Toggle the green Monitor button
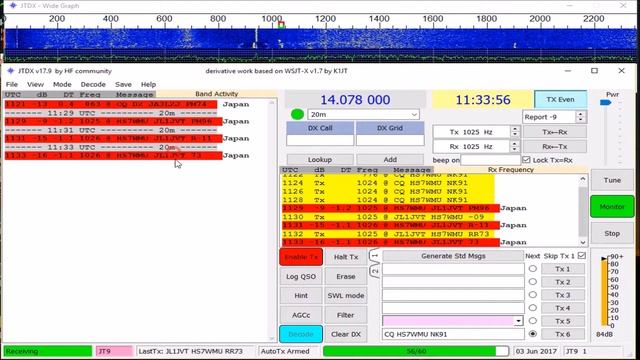Screen dimensions: 640x360 pos(612,207)
